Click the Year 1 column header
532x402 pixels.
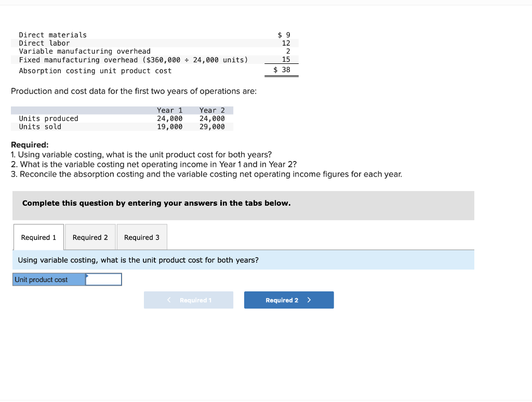170,110
